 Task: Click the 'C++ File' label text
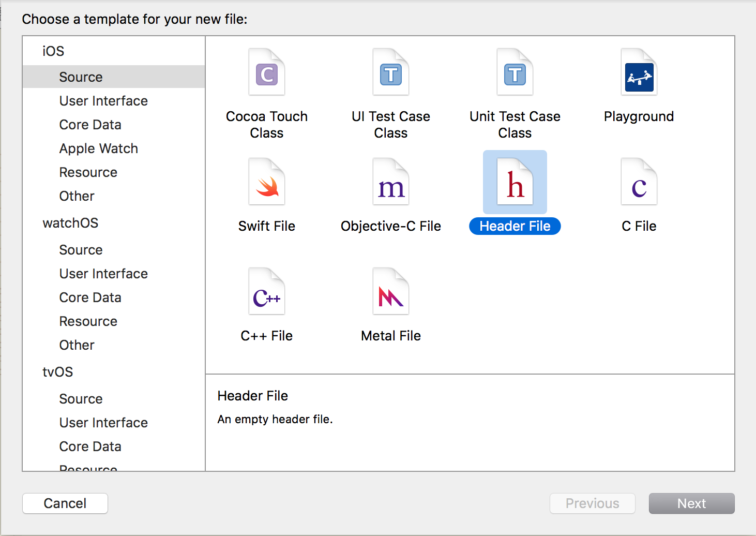tap(267, 336)
